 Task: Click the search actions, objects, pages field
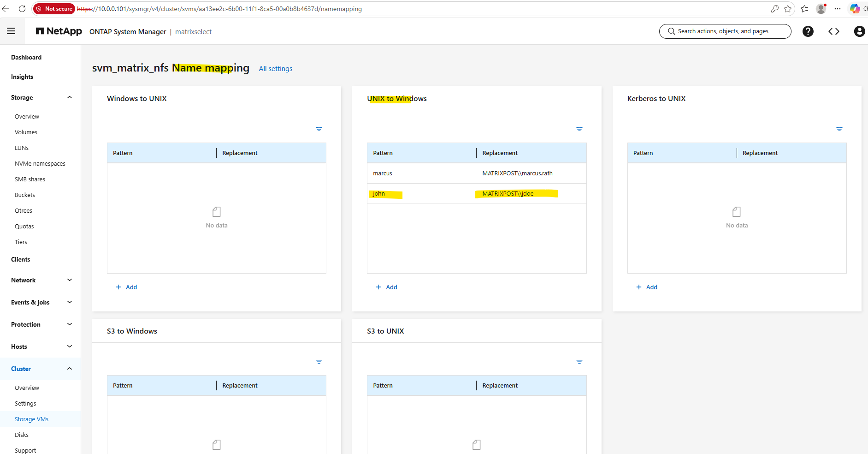click(x=725, y=31)
